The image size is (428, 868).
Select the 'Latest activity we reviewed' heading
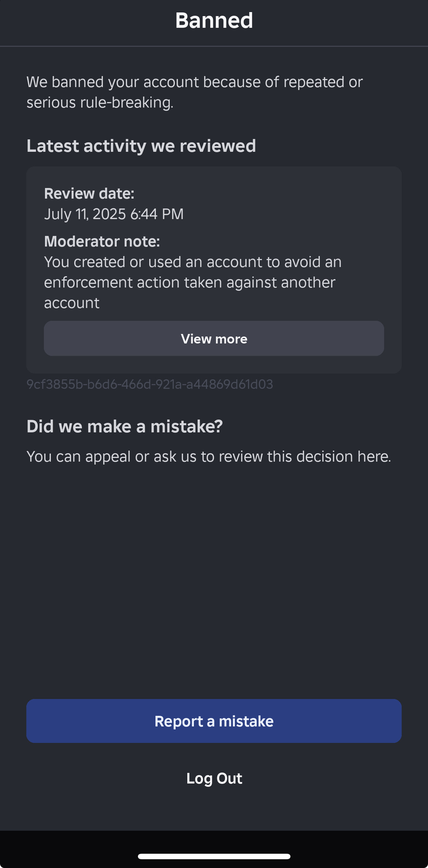coord(141,146)
